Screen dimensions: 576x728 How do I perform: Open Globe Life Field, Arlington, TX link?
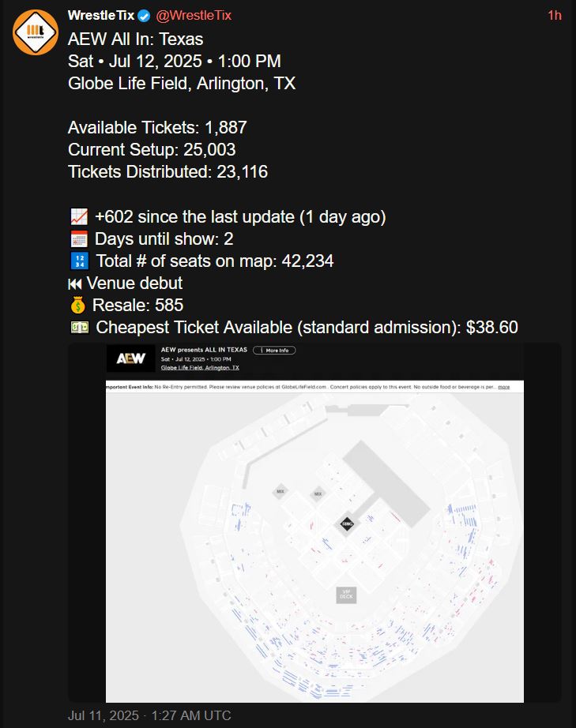(x=200, y=368)
